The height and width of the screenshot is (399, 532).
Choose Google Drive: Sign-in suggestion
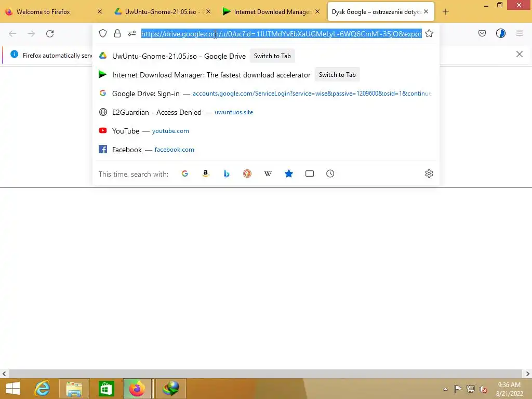click(265, 94)
